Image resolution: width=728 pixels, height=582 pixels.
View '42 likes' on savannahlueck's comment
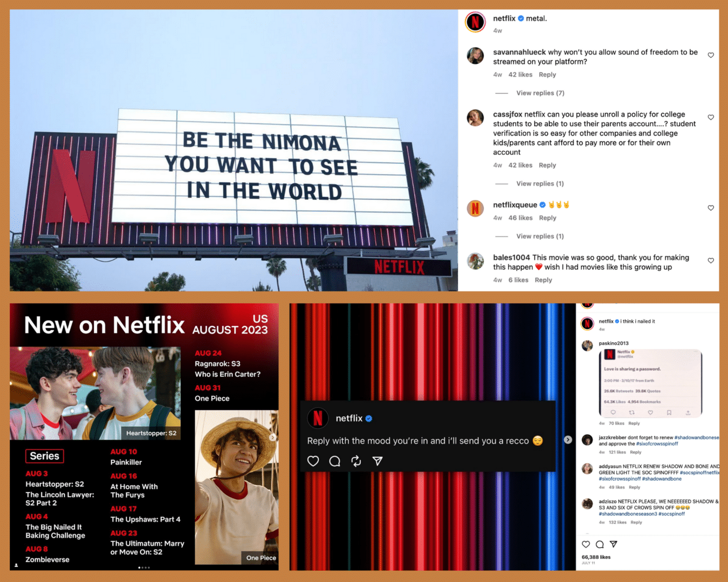point(520,75)
